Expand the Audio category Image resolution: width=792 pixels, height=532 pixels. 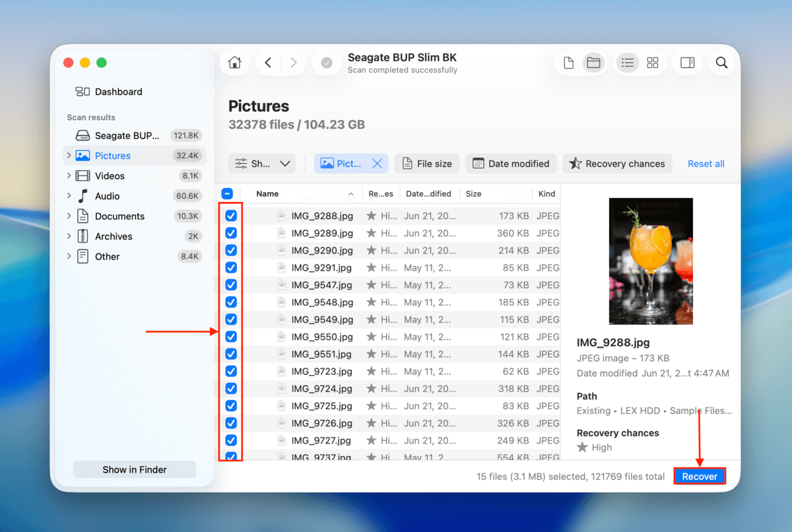coord(68,195)
